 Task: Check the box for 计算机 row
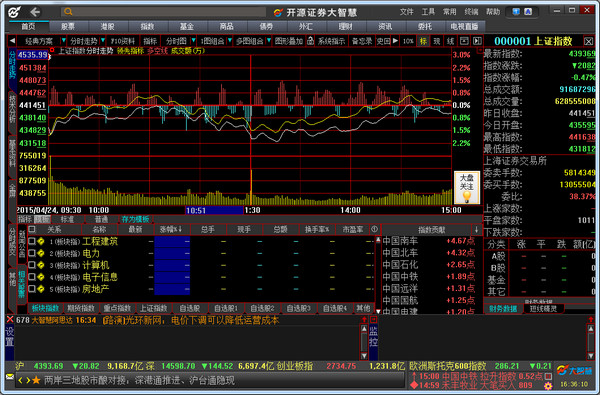coord(32,265)
